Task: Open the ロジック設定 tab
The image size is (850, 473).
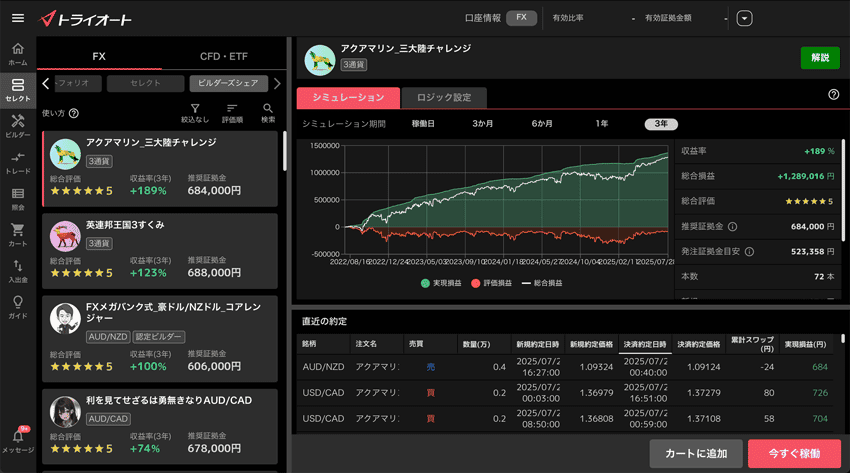Action: tap(443, 98)
